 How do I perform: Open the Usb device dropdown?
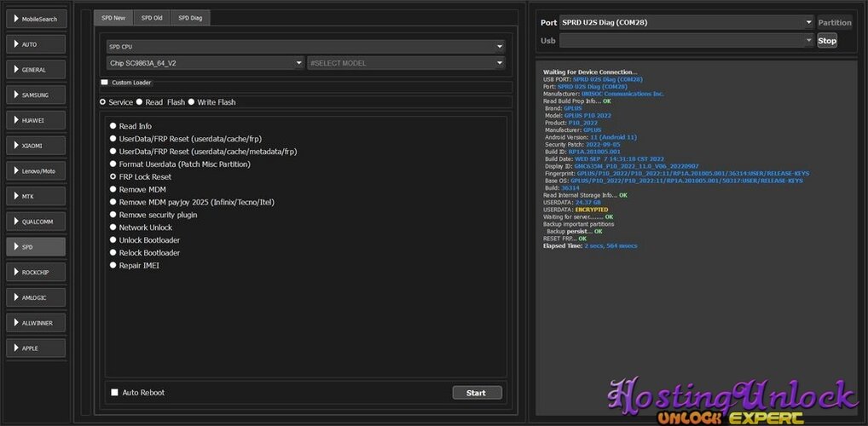click(x=686, y=40)
